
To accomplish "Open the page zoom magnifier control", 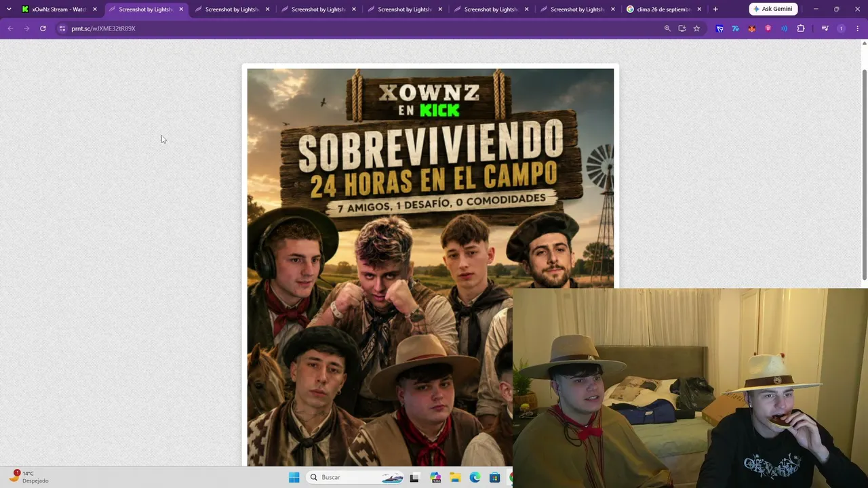I will (667, 28).
